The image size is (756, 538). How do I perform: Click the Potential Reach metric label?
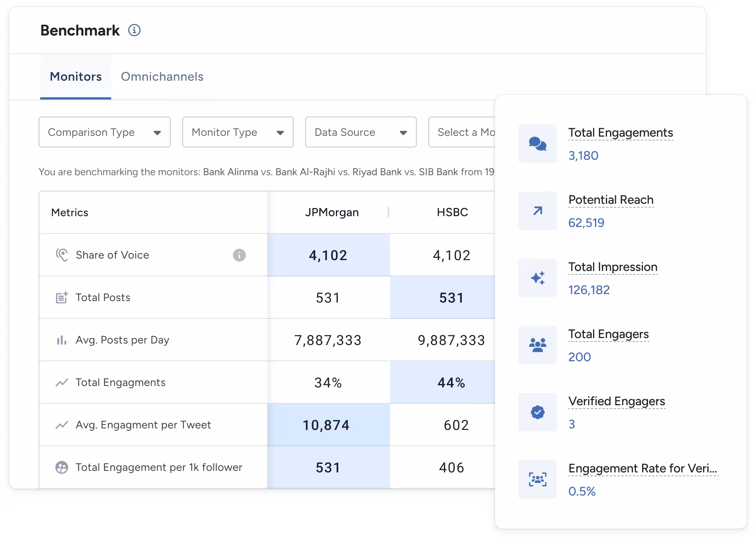tap(610, 200)
